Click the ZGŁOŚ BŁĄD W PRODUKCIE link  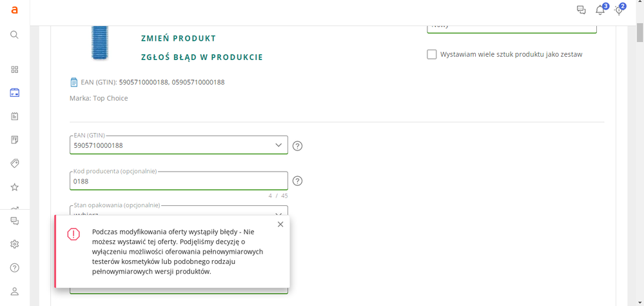click(x=202, y=57)
